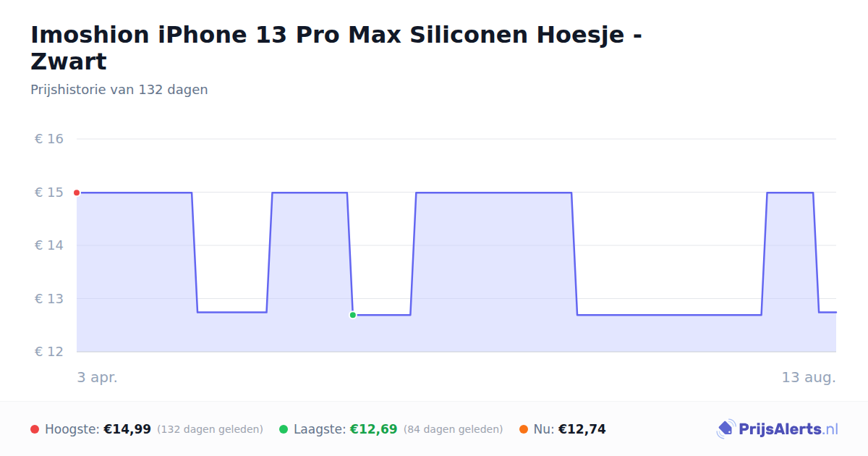
Task: Click the Prijshistorie van 132 dagen subtitle
Action: 119,90
